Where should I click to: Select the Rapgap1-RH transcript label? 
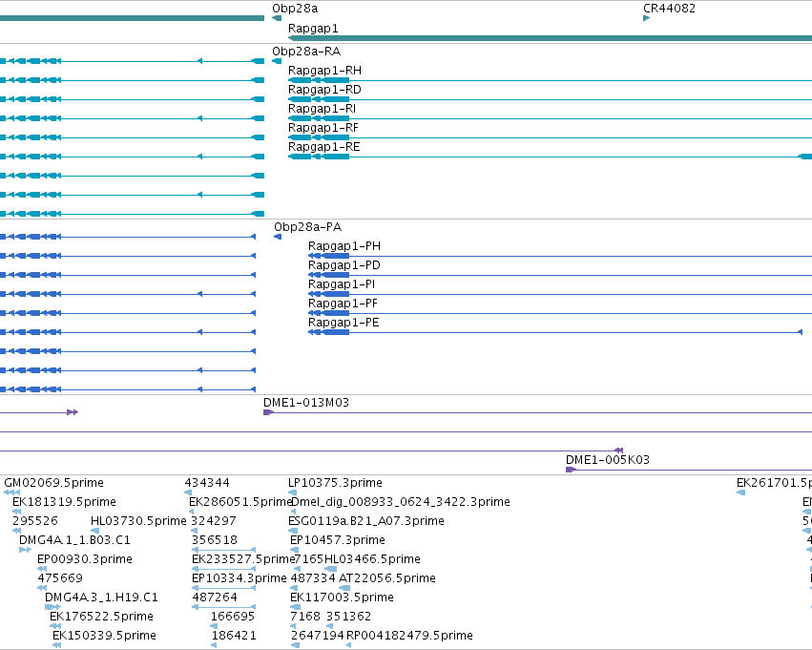[324, 71]
